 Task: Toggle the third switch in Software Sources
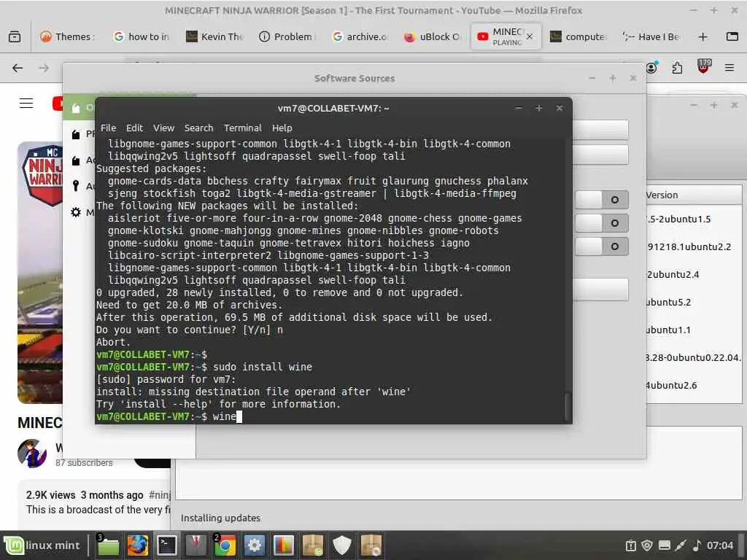click(x=602, y=246)
